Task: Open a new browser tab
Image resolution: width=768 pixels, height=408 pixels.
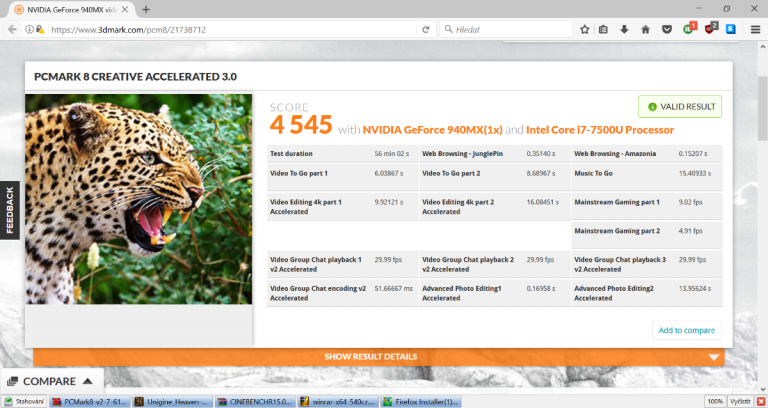Action: (146, 9)
